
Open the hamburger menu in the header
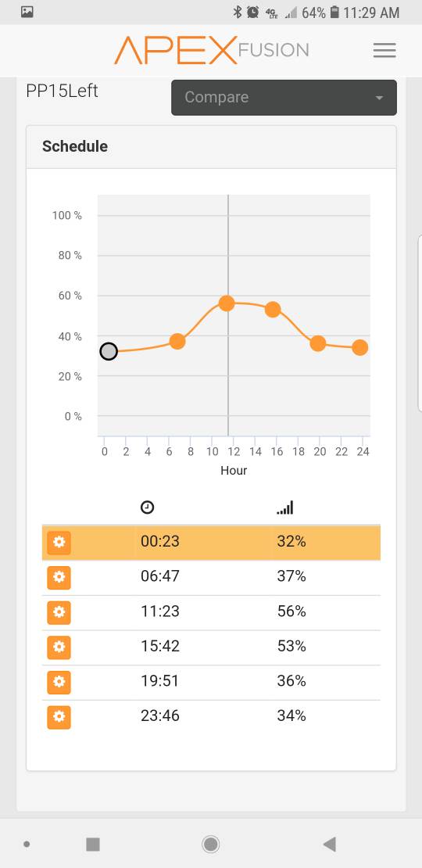(x=384, y=50)
